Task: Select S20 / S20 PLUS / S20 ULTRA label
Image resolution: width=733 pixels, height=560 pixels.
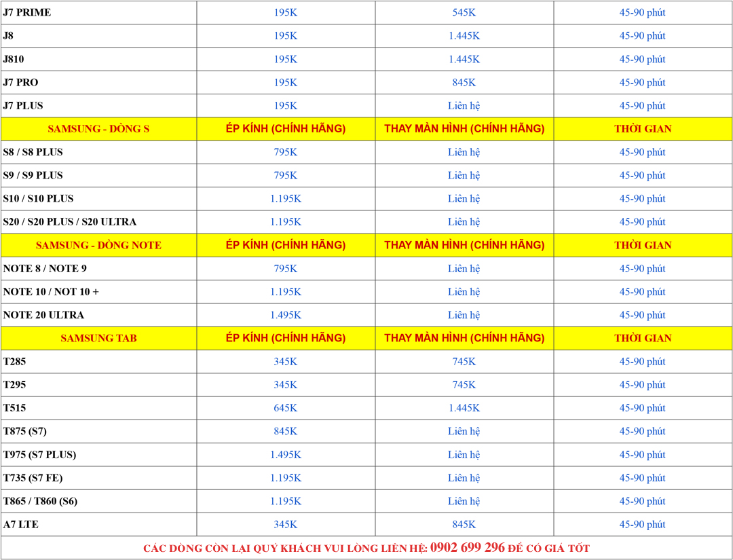Action: point(70,222)
